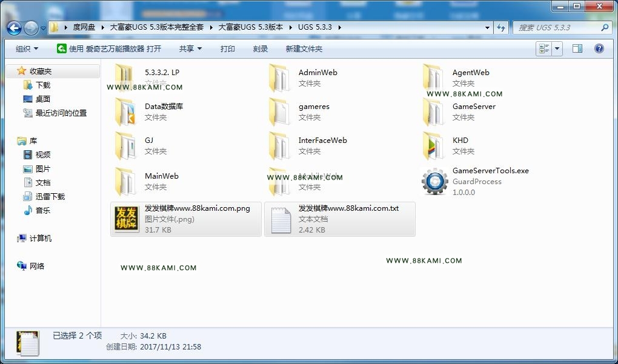Expand arrow after UGS 5.3.3 breadcrumb

(340, 28)
